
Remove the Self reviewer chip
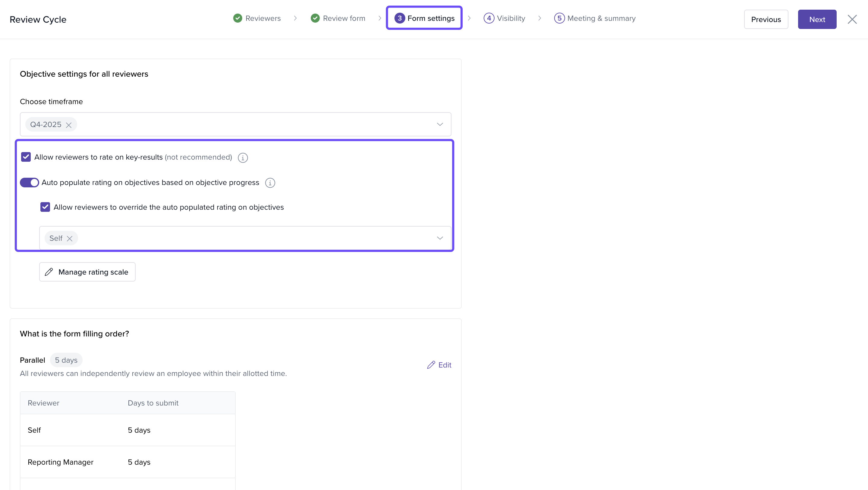coord(70,239)
